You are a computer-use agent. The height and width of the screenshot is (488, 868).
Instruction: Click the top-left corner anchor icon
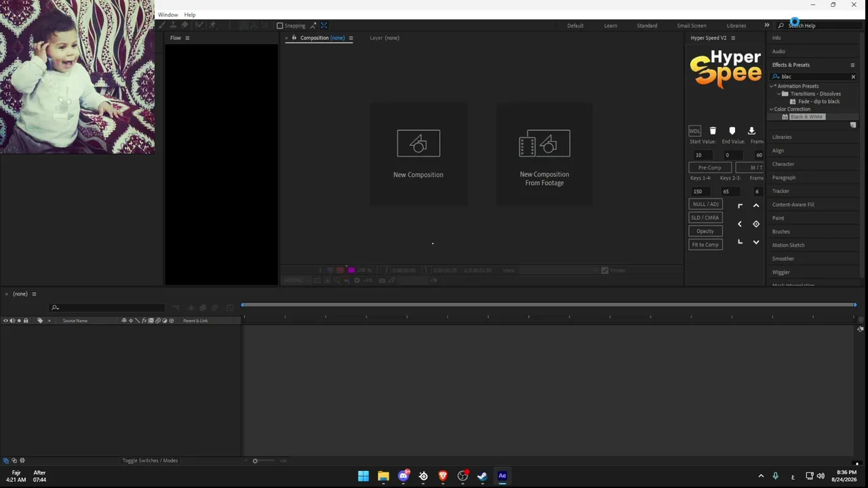[740, 205]
